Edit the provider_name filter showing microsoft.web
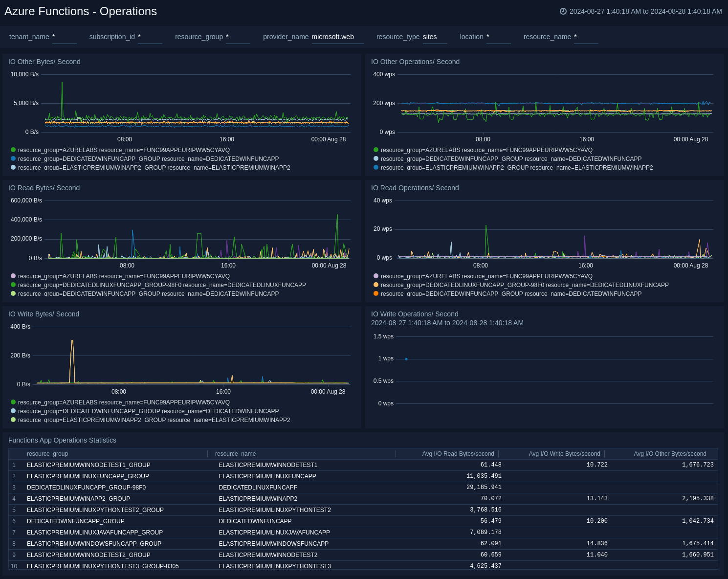Image resolution: width=728 pixels, height=579 pixels. point(337,37)
